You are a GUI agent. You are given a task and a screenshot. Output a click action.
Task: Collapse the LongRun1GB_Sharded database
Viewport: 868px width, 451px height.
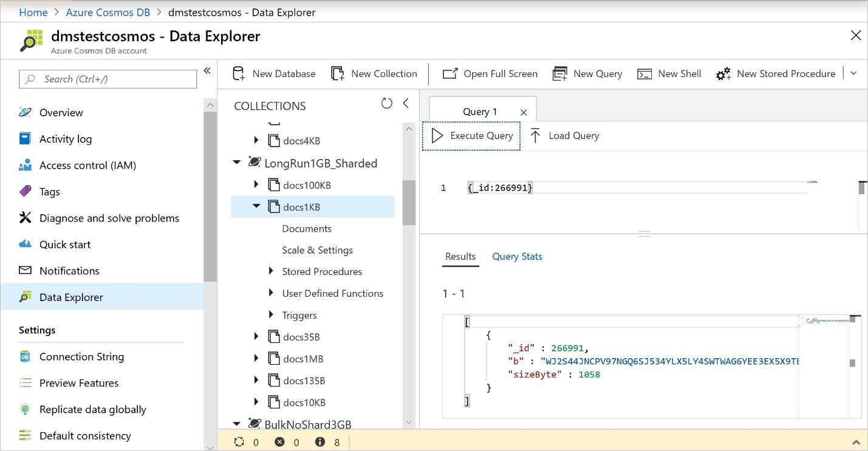click(236, 163)
